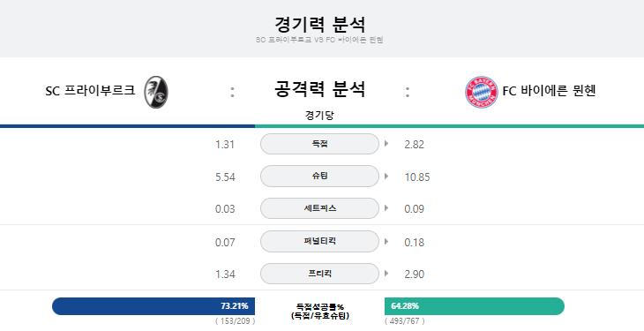Click the FC Bayern München club crest logo
The image size is (644, 331).
click(x=482, y=92)
